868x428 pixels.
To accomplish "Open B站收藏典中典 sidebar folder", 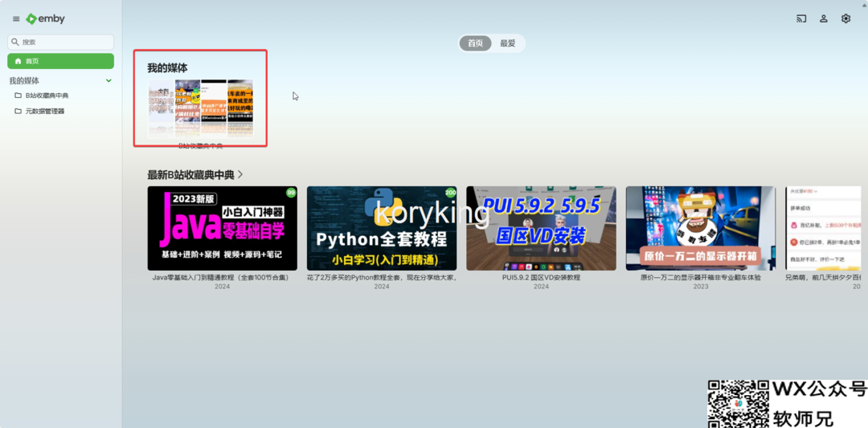I will pos(47,96).
